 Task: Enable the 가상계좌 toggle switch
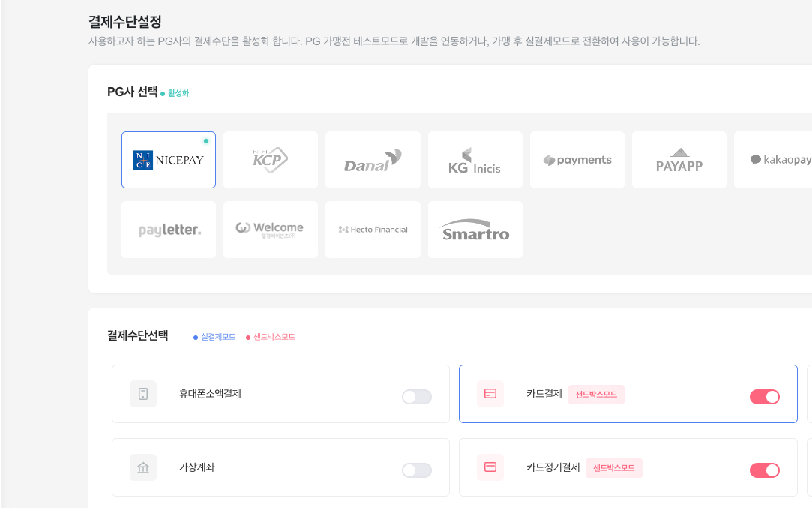[417, 470]
